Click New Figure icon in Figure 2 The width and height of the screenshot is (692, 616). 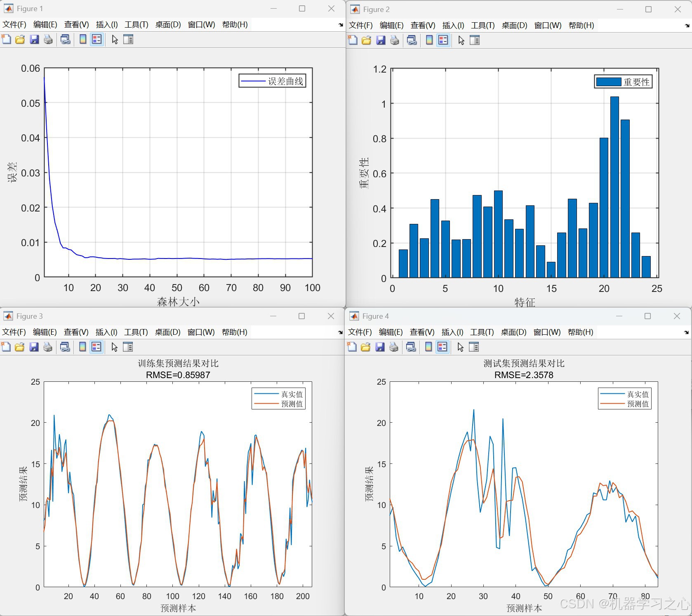[x=353, y=40]
